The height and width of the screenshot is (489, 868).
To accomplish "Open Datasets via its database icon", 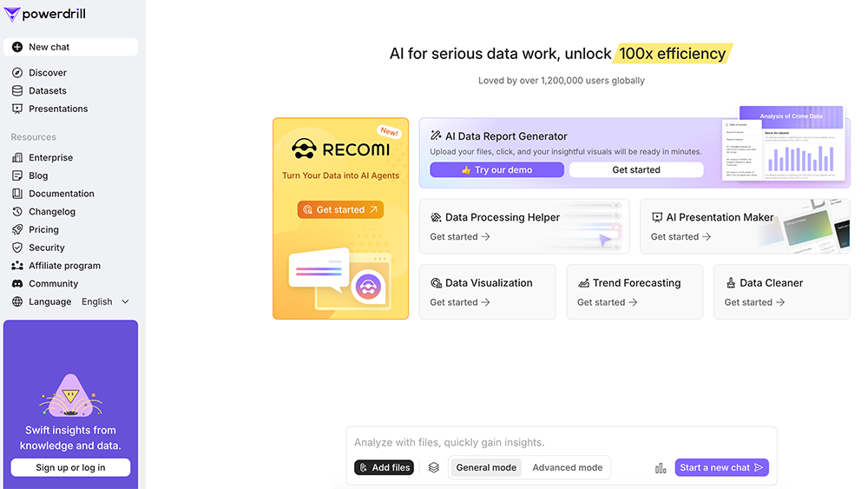I will pyautogui.click(x=17, y=91).
